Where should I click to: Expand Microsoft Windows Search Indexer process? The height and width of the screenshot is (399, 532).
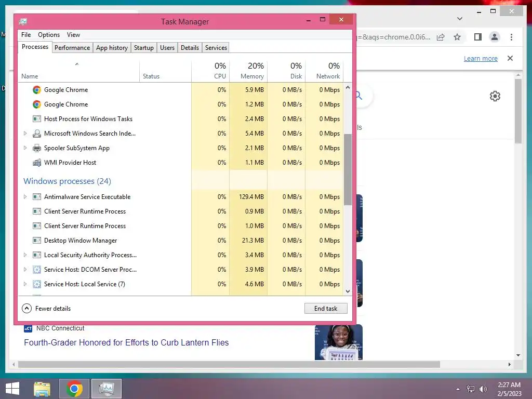tap(25, 134)
